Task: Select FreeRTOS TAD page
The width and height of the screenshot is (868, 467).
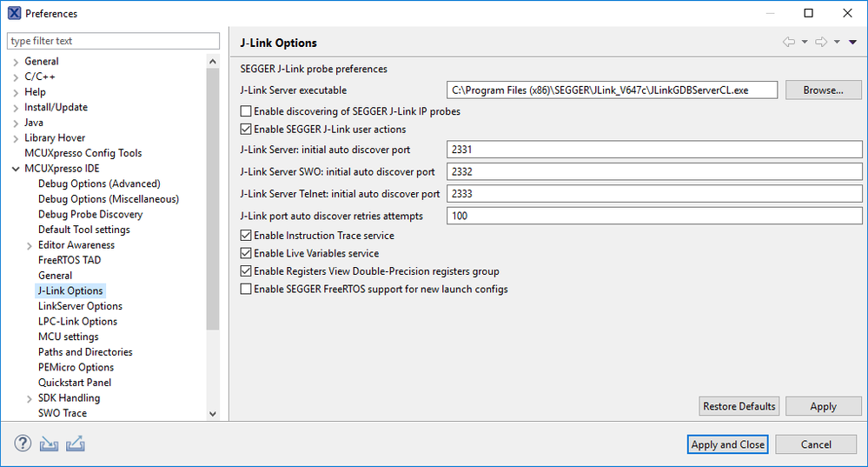Action: pyautogui.click(x=70, y=260)
